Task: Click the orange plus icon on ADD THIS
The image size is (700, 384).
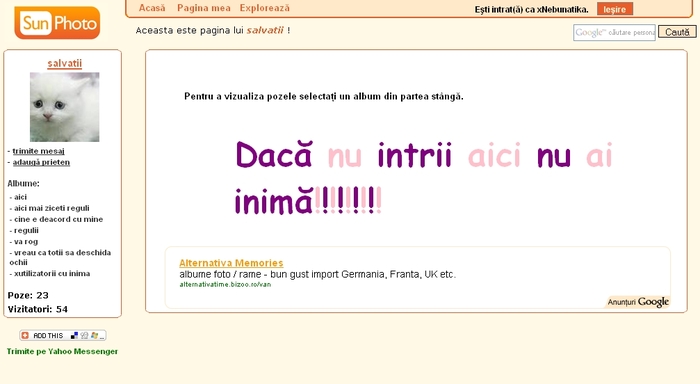Action: point(25,335)
